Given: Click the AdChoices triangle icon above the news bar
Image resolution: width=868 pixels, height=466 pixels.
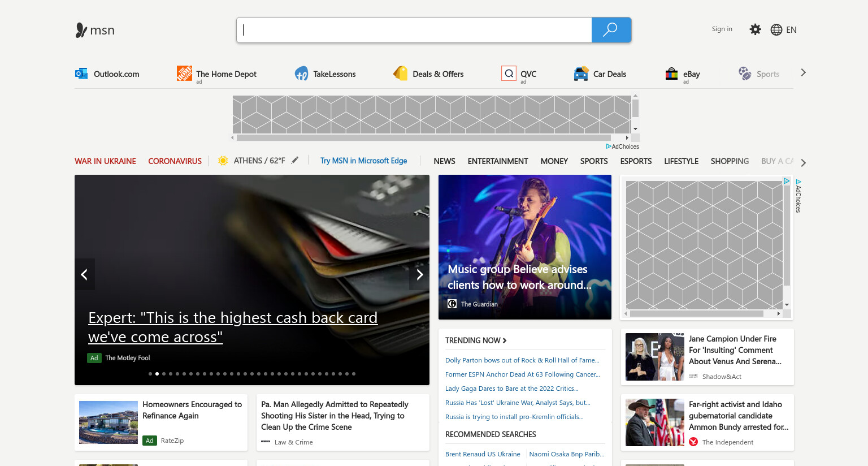Looking at the screenshot, I should tap(609, 146).
